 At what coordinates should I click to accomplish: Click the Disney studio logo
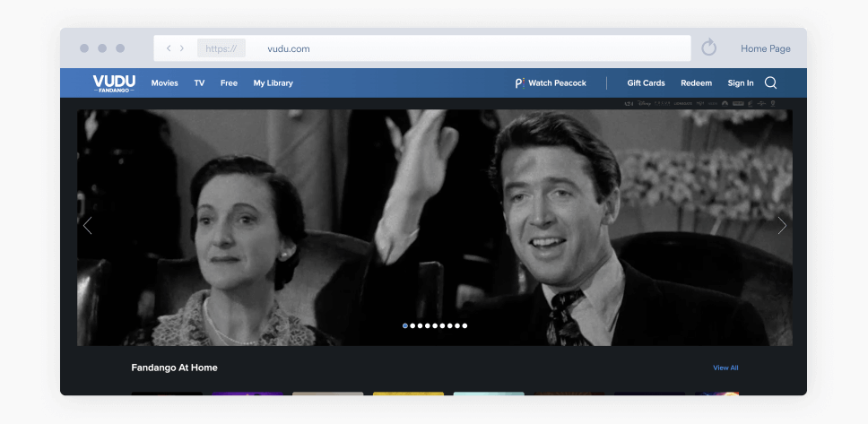[644, 103]
